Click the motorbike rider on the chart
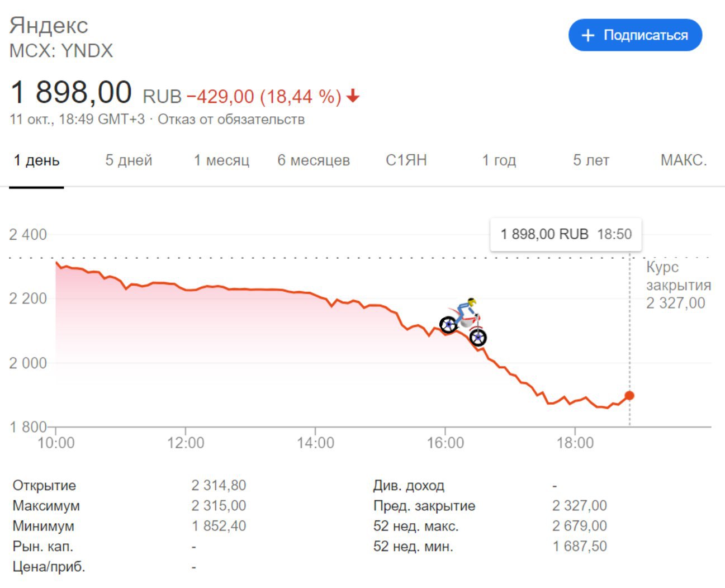This screenshot has height=588, width=725. pyautogui.click(x=463, y=323)
